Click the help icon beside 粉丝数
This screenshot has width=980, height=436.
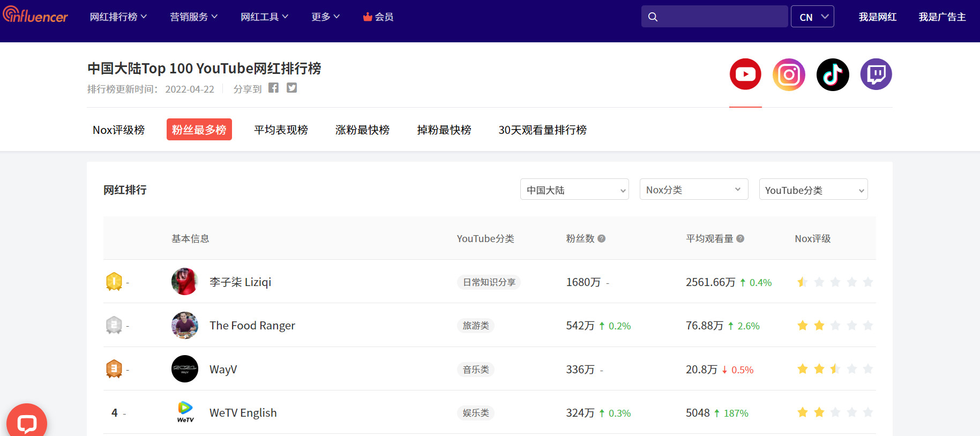pyautogui.click(x=602, y=239)
